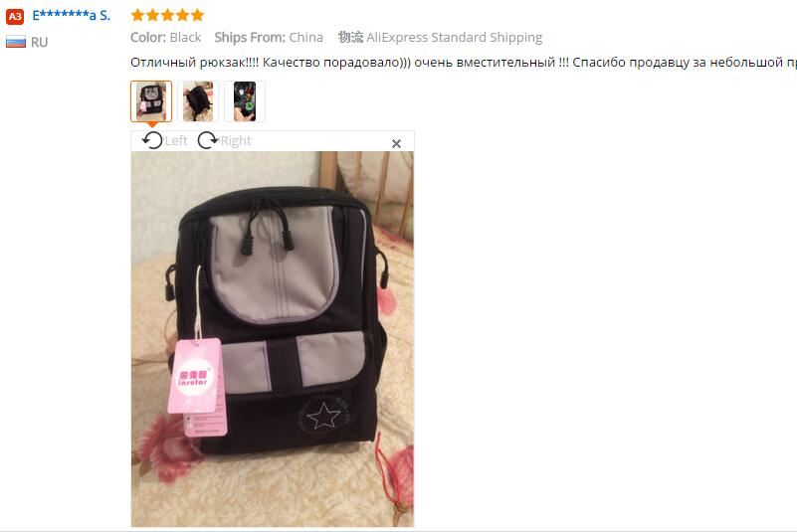797x532 pixels.
Task: Click the five-star rating
Action: [x=167, y=15]
